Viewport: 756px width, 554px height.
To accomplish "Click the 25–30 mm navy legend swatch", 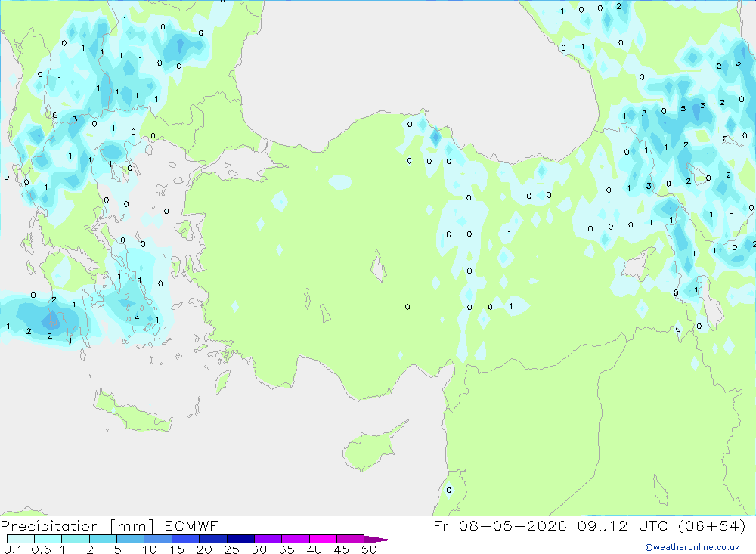I will (x=240, y=539).
